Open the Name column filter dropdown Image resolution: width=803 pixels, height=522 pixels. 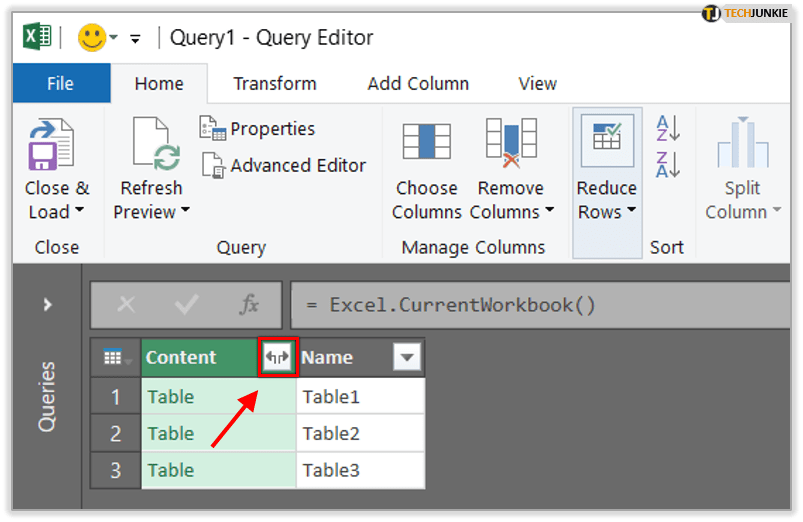(x=406, y=358)
